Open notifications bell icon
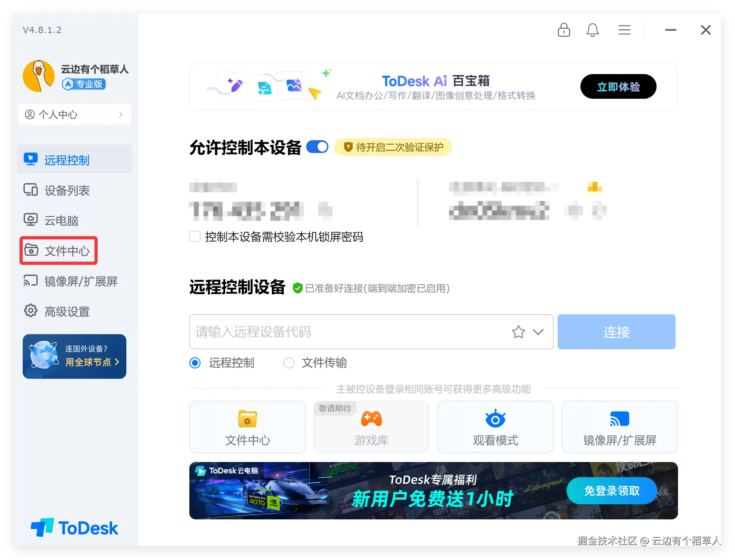This screenshot has width=735, height=560. (x=593, y=30)
